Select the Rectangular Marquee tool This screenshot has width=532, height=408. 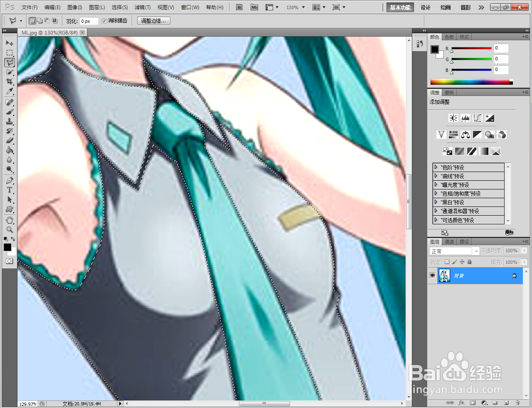tap(10, 53)
